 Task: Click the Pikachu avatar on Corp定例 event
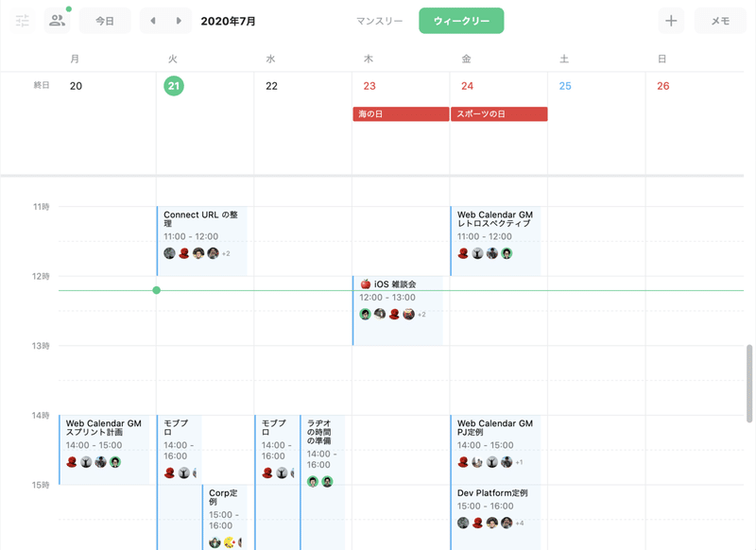coord(229,541)
